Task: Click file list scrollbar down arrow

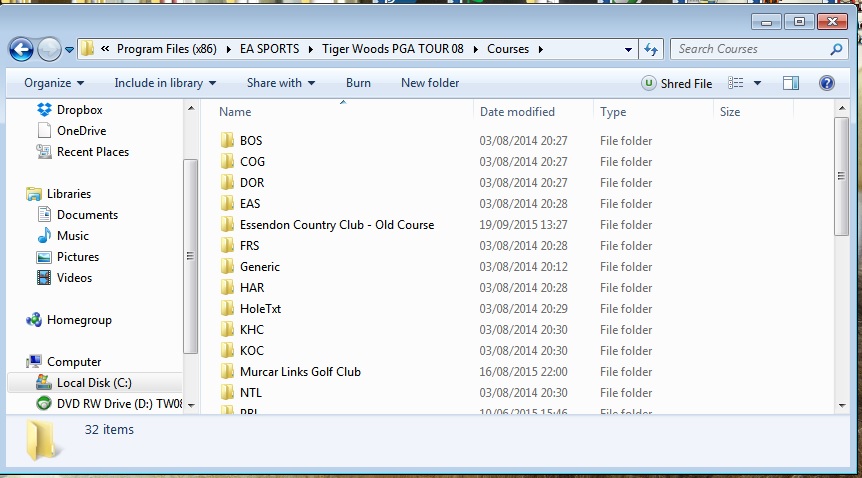Action: click(x=842, y=406)
